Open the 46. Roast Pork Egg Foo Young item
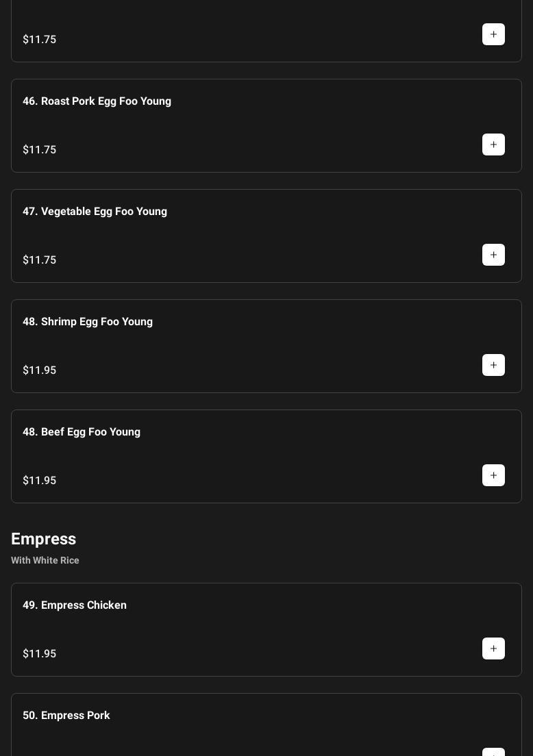Screen dimensions: 533x756 point(97,101)
